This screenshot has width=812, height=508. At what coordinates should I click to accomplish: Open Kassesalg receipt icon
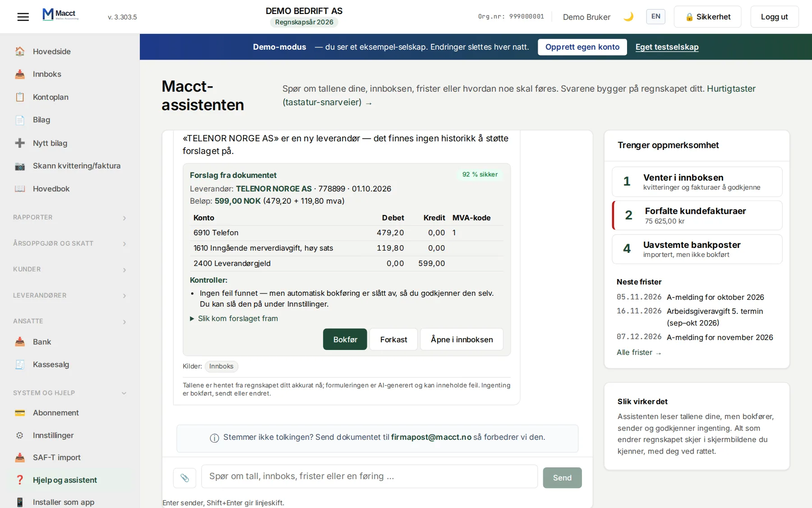pyautogui.click(x=20, y=364)
